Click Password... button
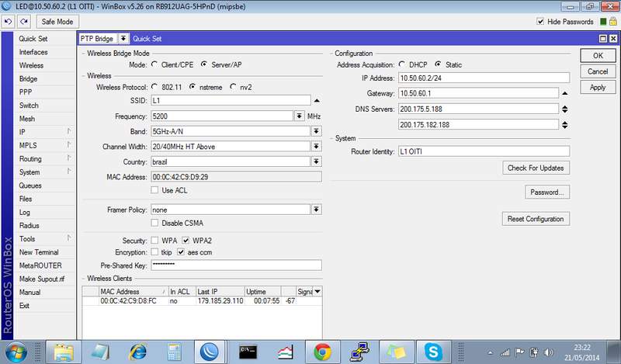The height and width of the screenshot is (364, 621). pos(547,192)
